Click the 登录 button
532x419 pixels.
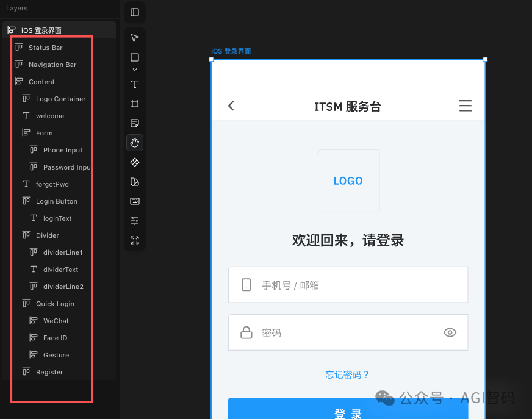[348, 412]
